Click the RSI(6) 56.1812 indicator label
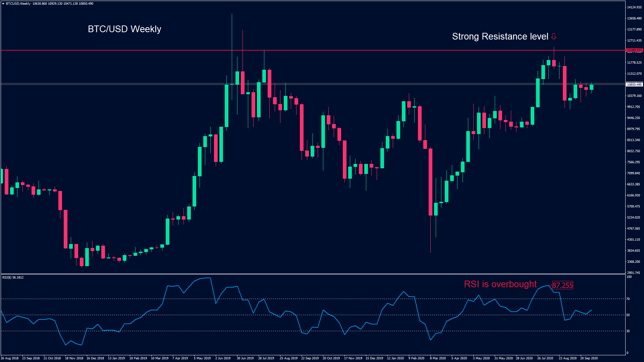 point(13,278)
